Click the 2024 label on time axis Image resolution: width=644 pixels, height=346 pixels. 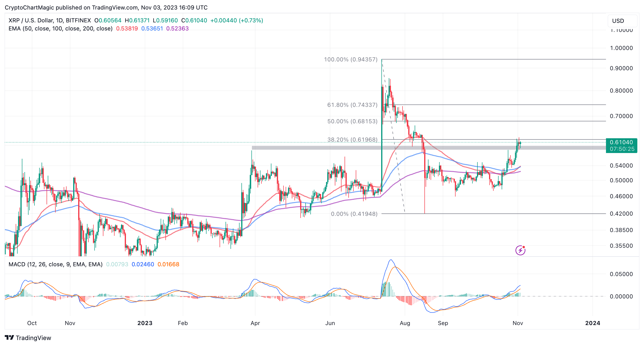(x=592, y=323)
